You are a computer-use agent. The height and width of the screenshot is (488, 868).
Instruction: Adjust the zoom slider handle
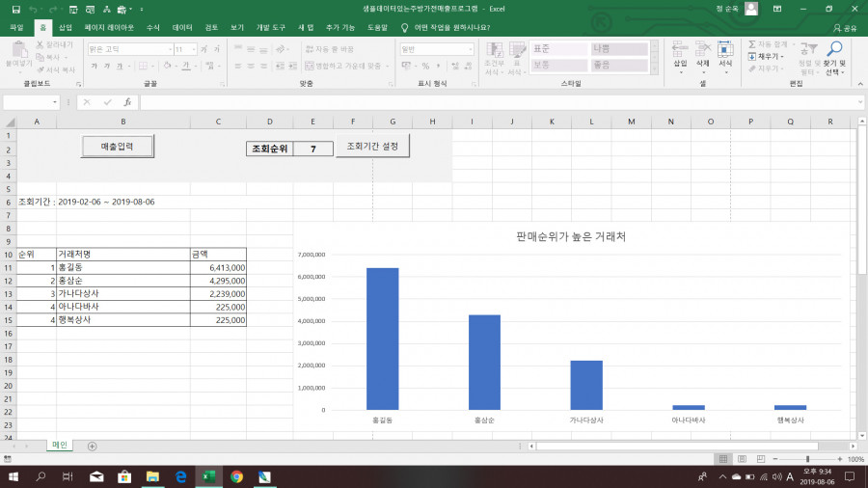tap(807, 459)
